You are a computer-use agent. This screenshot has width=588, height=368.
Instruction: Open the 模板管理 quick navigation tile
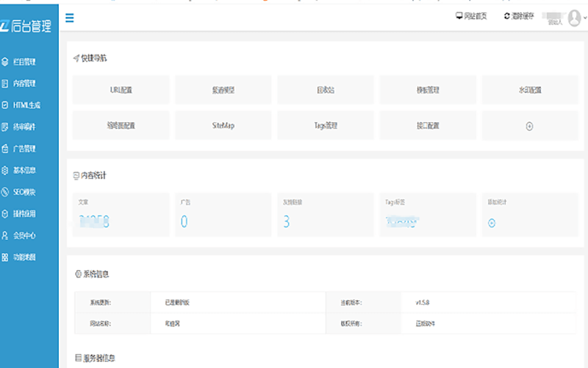pos(428,90)
